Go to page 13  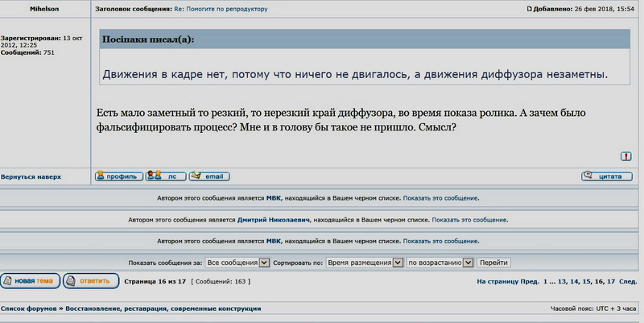[561, 281]
